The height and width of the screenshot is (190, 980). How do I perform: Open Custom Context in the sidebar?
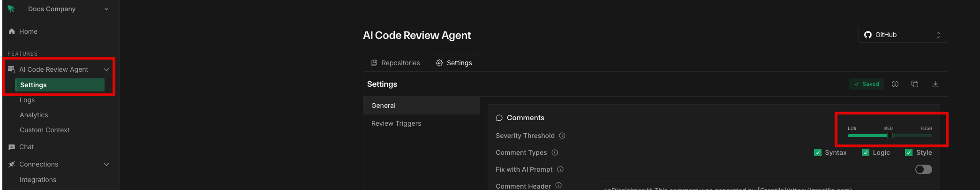pos(45,130)
